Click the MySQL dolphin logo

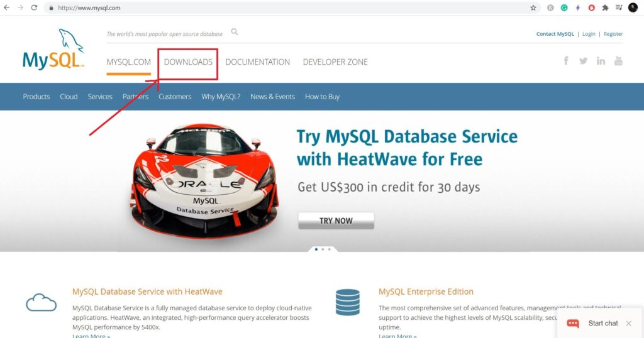pyautogui.click(x=53, y=49)
